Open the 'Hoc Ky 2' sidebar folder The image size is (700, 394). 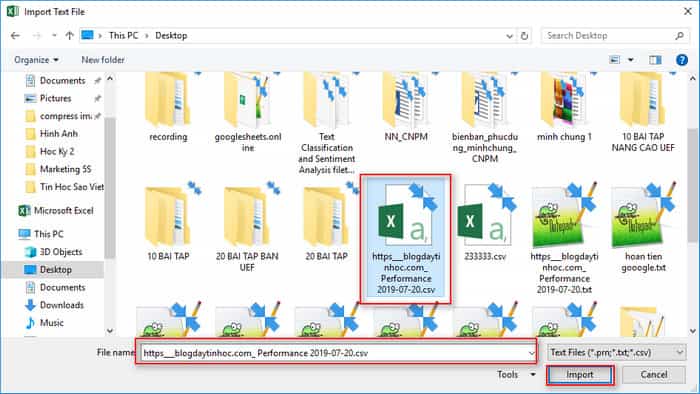[x=57, y=152]
